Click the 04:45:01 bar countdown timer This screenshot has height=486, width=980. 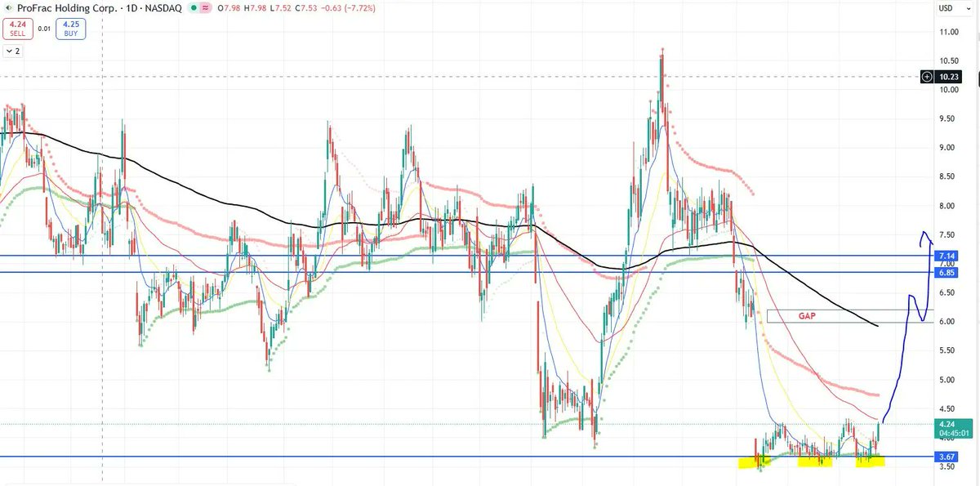[x=952, y=433]
